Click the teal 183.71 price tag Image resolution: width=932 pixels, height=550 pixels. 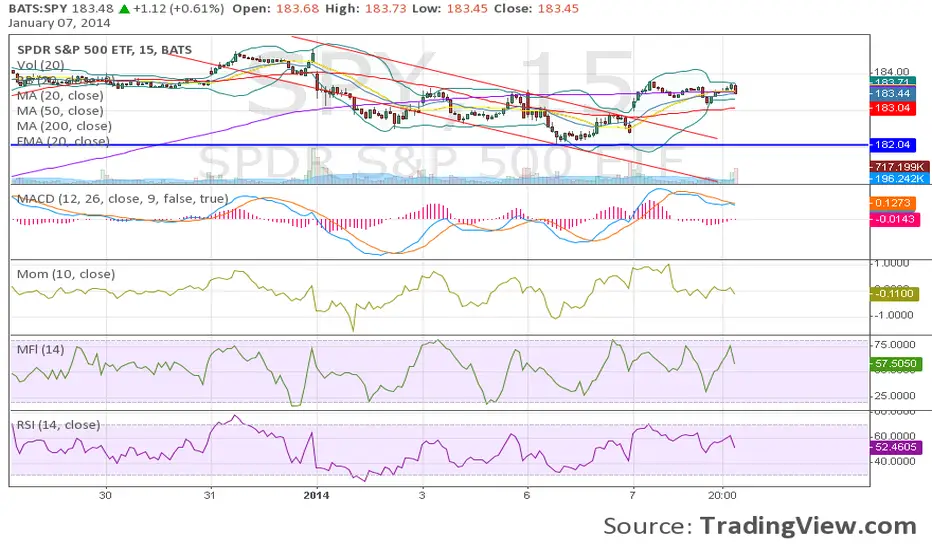[893, 82]
